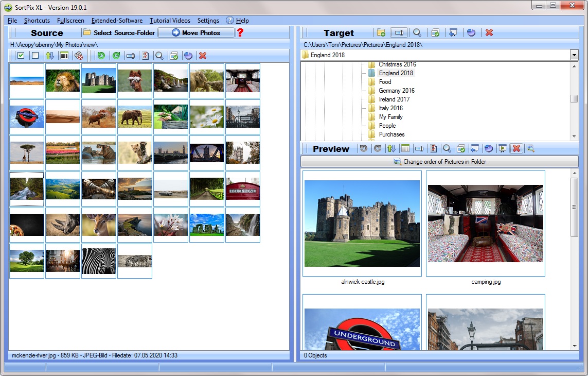
Task: Click the folder tree scrollbar down arrow
Action: pos(574,136)
